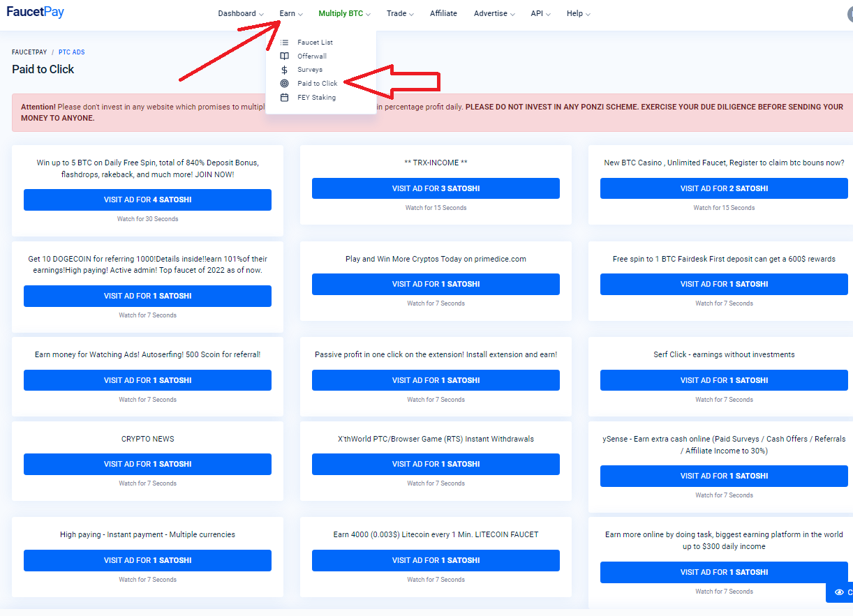Click the eye icon at bottom right
This screenshot has height=616, width=853.
839,592
